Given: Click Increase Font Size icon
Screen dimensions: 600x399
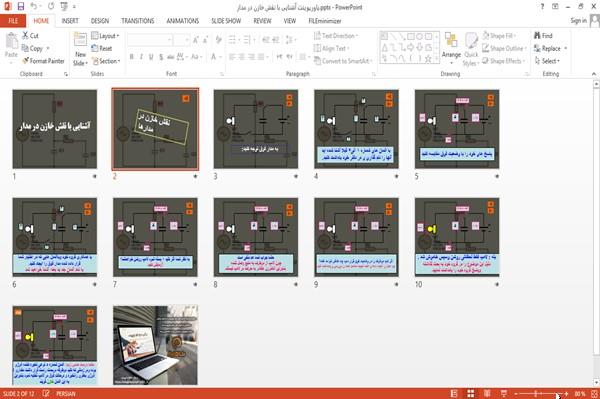Looking at the screenshot, I should point(196,40).
